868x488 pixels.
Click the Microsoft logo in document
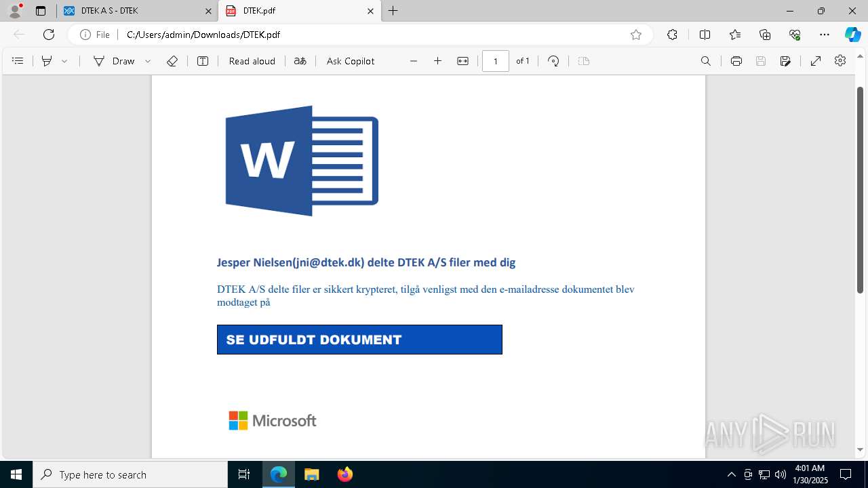point(273,421)
